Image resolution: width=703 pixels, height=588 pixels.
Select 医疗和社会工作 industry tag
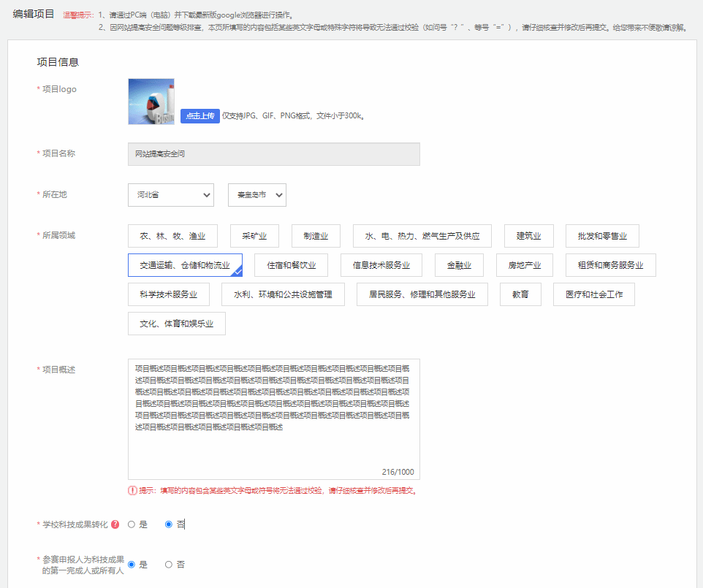coord(594,294)
